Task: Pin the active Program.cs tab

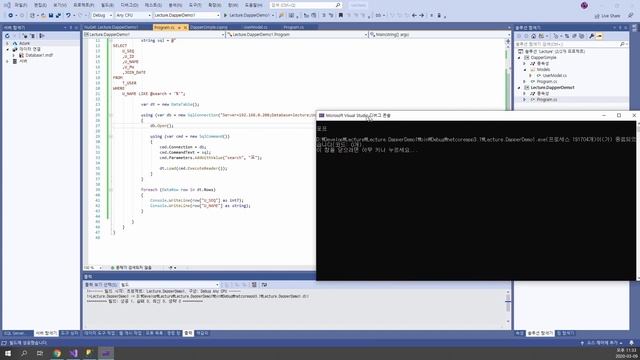Action: (x=179, y=27)
